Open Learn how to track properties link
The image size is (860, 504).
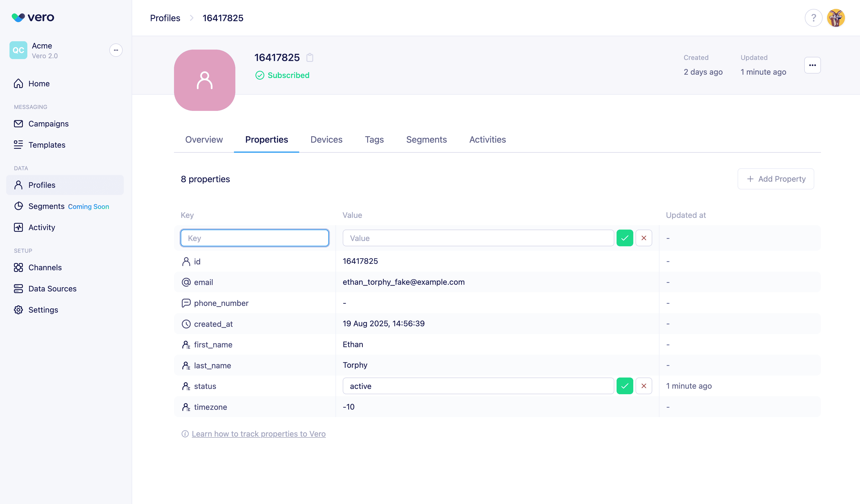258,434
